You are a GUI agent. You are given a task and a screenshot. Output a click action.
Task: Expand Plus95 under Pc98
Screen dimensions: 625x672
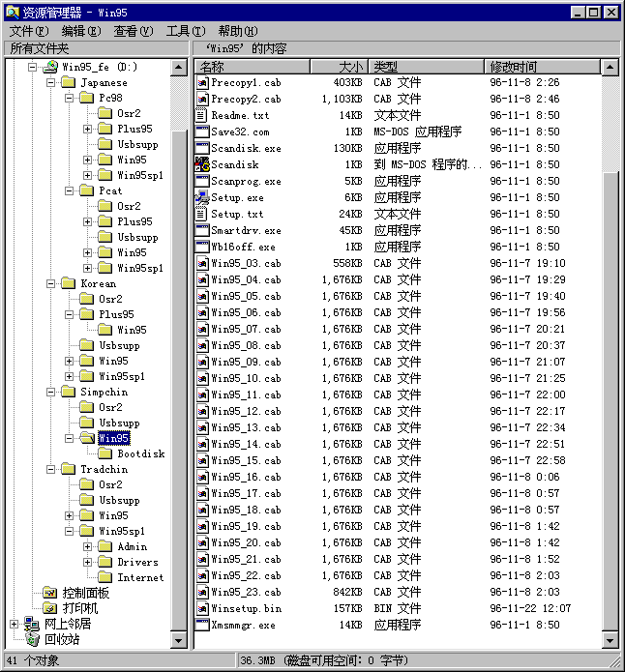[87, 129]
